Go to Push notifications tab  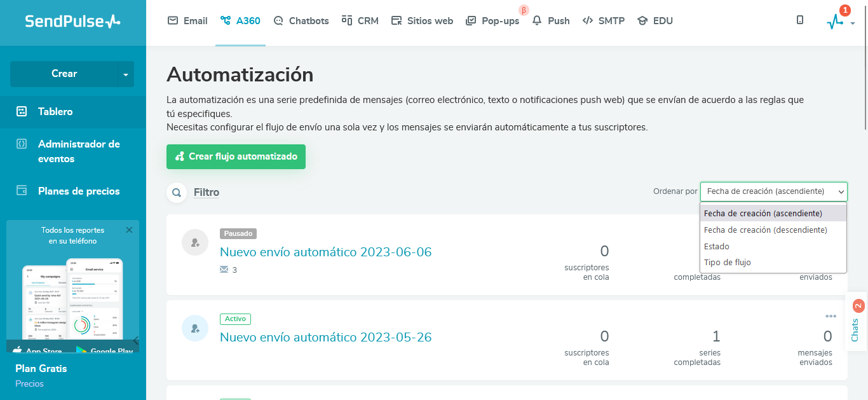(551, 20)
